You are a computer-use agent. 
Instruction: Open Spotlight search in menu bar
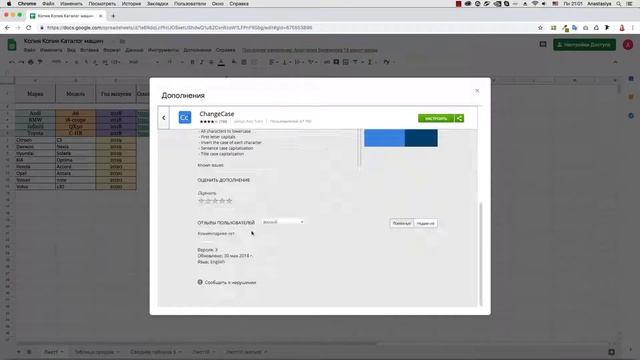[x=619, y=4]
